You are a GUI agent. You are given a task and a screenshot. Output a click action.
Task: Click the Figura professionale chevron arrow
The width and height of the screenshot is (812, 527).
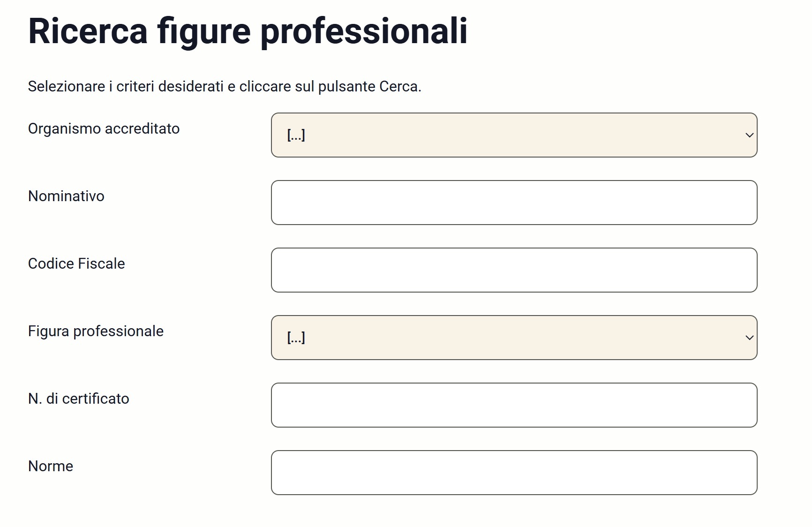[x=749, y=338]
